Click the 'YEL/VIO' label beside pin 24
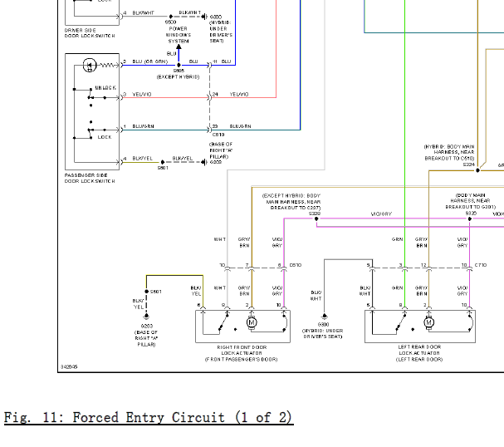504x447 pixels. (x=239, y=94)
